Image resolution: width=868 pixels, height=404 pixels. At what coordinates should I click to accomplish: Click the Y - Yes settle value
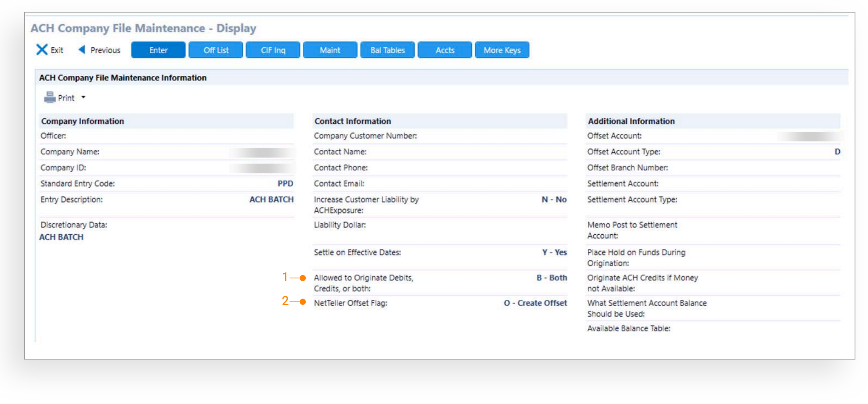coord(555,253)
